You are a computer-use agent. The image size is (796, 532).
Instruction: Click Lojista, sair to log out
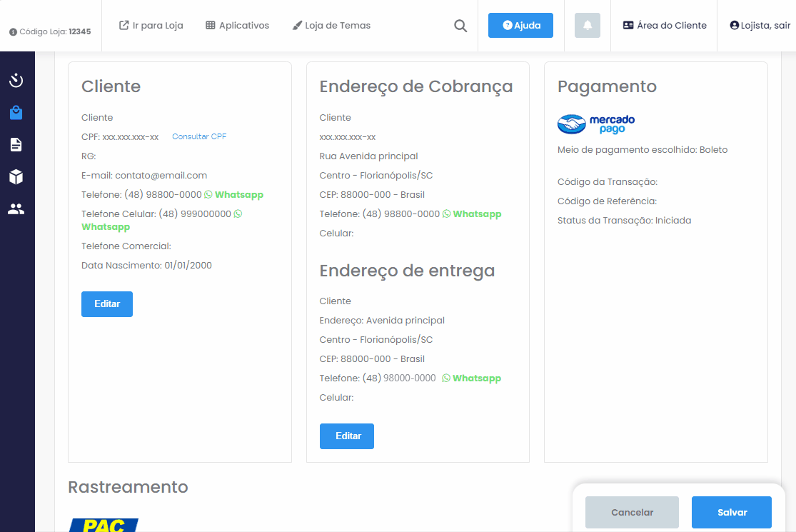(x=760, y=26)
